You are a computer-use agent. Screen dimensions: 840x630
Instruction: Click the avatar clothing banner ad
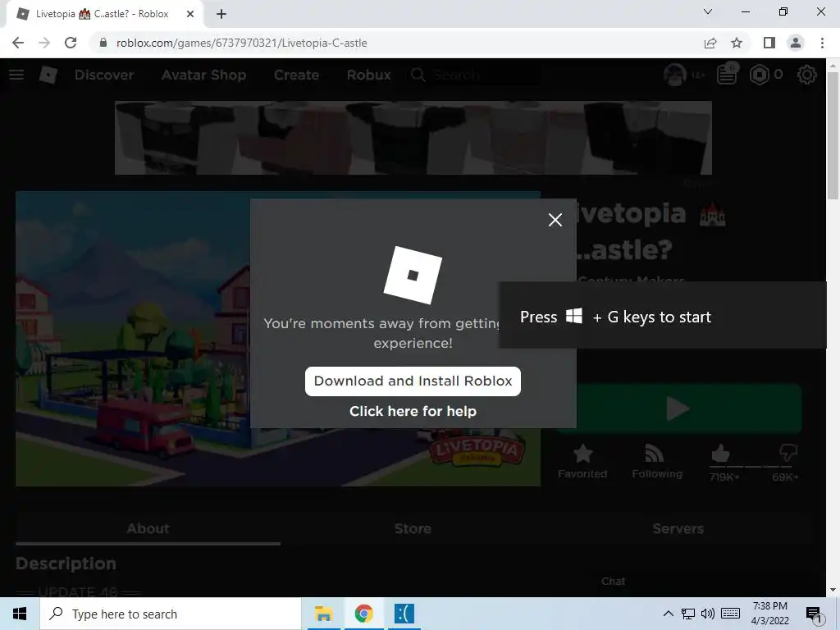pos(413,138)
